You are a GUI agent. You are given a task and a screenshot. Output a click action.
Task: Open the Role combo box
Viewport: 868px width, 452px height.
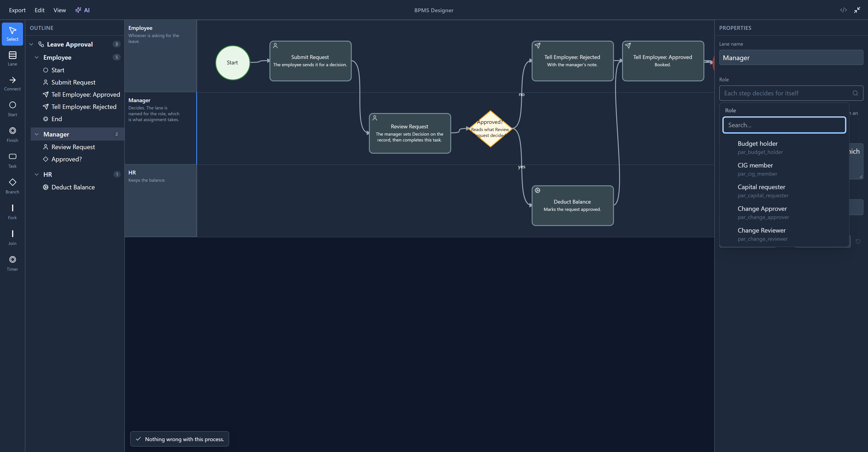(791, 93)
